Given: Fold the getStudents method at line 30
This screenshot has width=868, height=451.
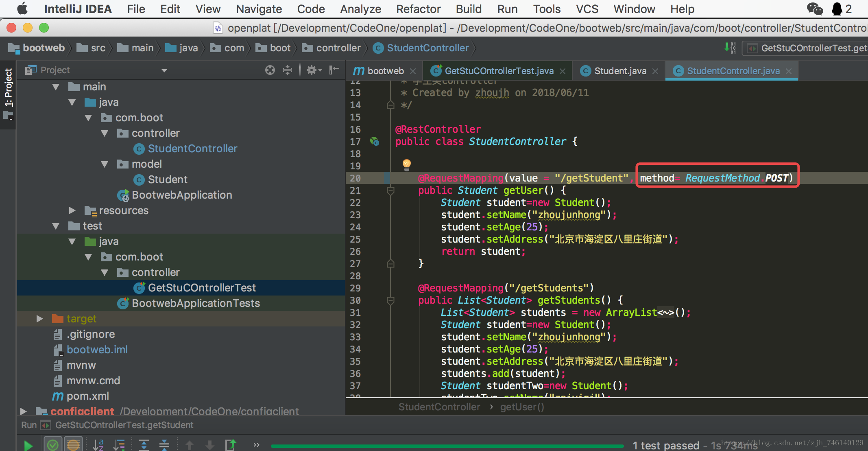Looking at the screenshot, I should coord(390,300).
